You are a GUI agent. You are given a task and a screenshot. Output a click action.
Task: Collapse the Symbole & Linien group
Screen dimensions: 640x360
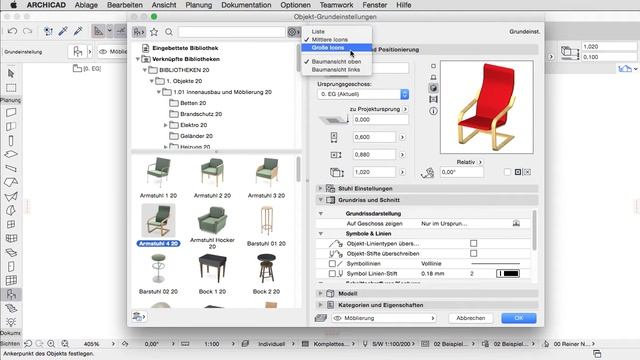(x=321, y=233)
